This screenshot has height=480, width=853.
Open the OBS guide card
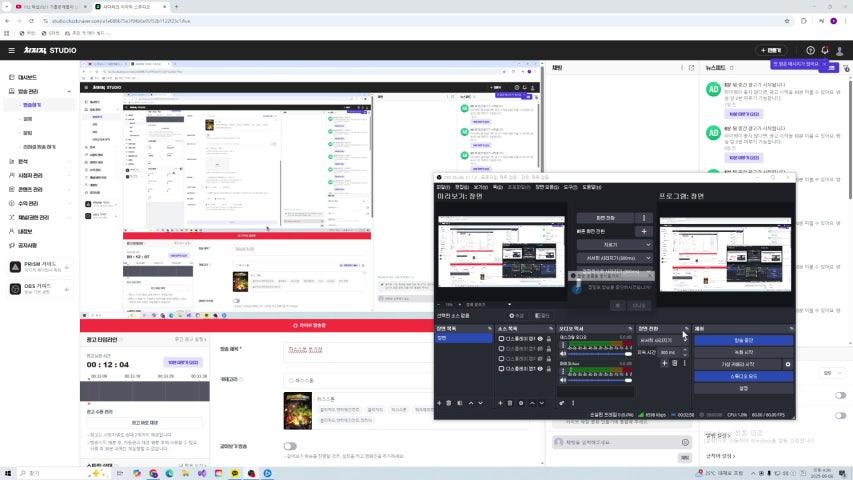[40, 289]
